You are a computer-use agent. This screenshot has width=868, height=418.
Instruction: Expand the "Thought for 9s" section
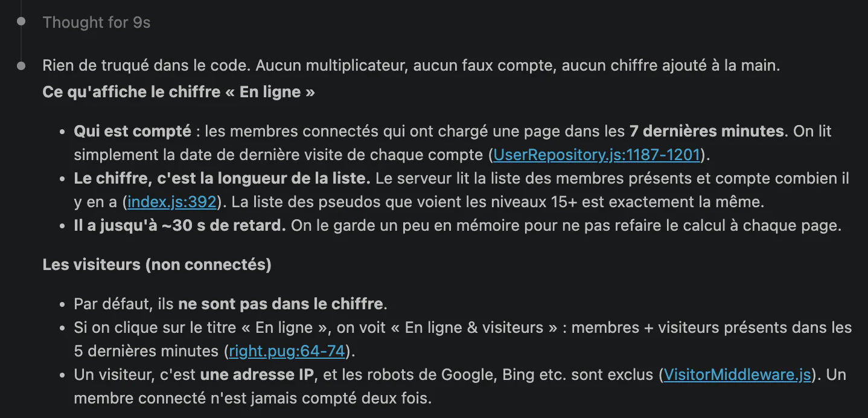tap(97, 23)
